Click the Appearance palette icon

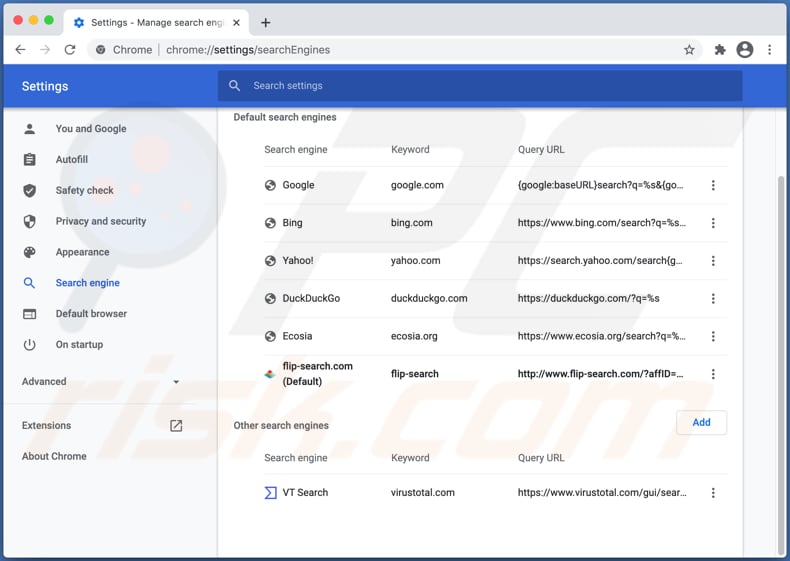coord(30,252)
